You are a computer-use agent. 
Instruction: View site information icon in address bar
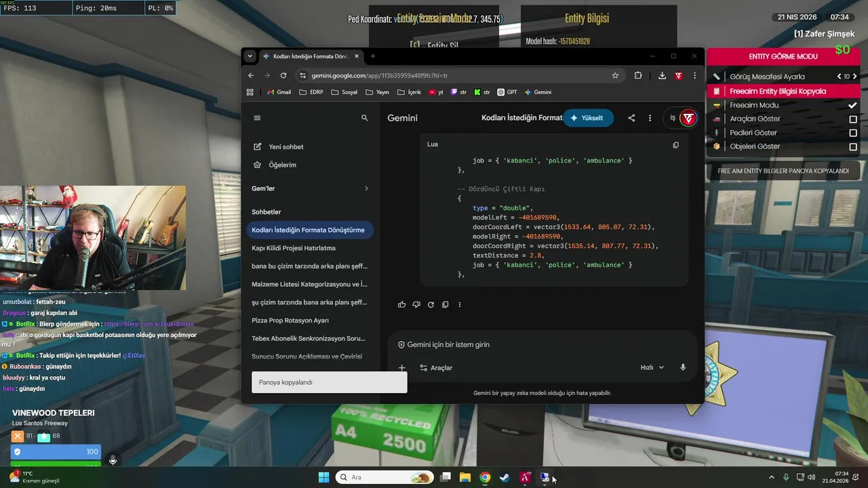303,75
